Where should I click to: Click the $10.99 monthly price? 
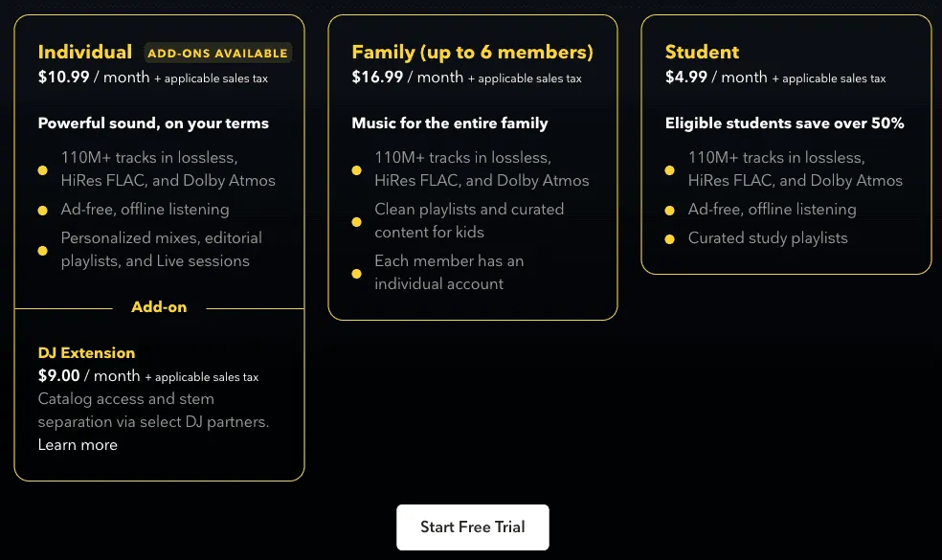63,78
